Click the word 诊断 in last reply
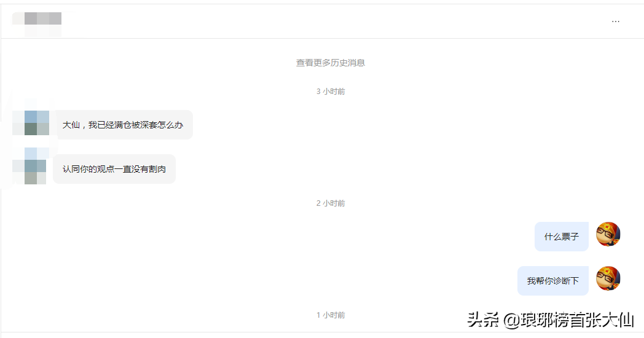Image resolution: width=644 pixels, height=338 pixels. (562, 280)
